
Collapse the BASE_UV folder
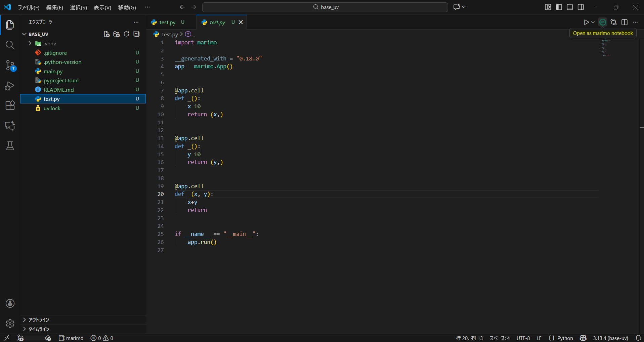(x=25, y=34)
